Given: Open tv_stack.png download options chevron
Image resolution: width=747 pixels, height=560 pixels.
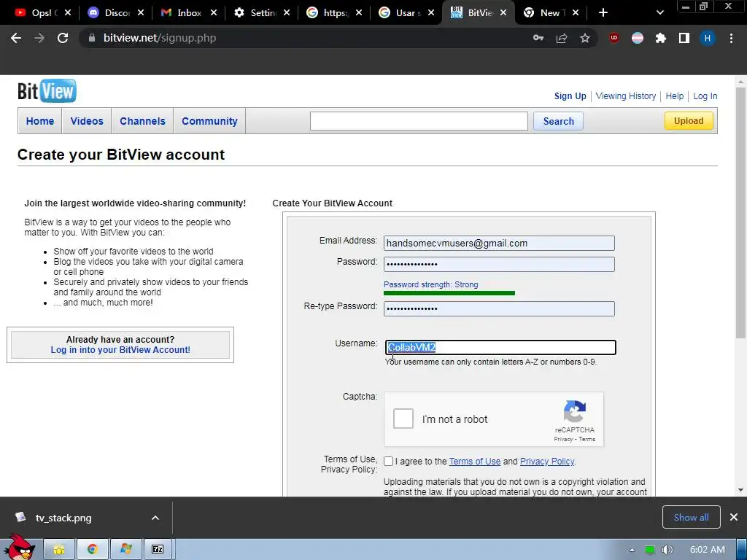Looking at the screenshot, I should pos(155,518).
